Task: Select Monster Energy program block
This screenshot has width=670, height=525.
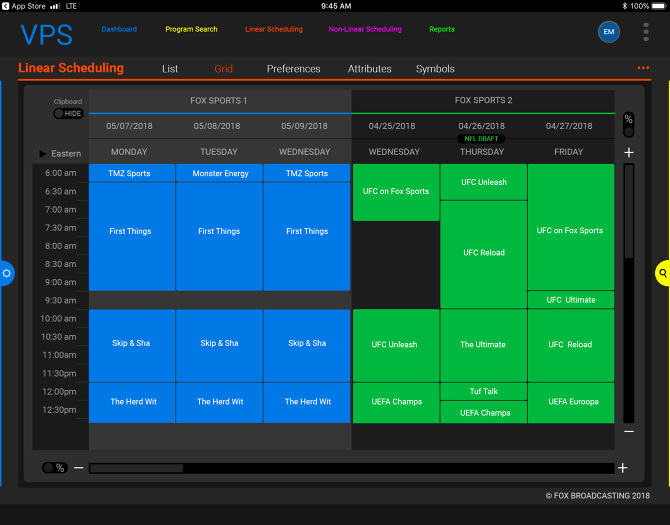Action: tap(219, 173)
